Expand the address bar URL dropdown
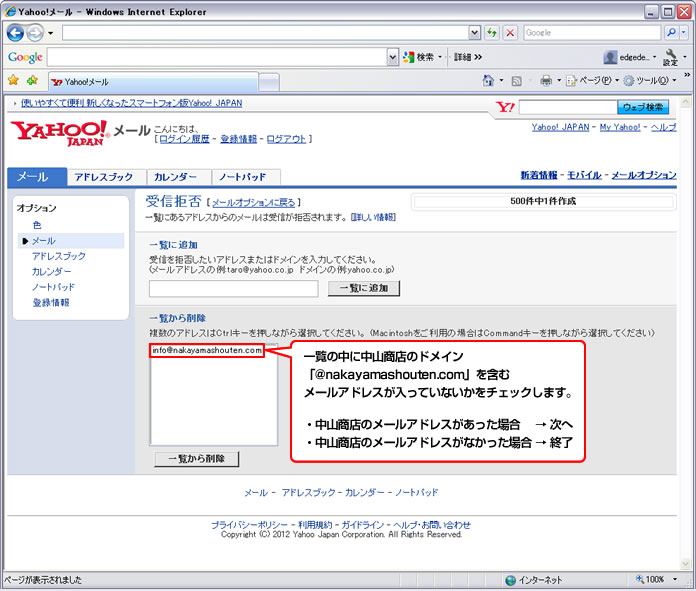696x591 pixels. click(475, 33)
